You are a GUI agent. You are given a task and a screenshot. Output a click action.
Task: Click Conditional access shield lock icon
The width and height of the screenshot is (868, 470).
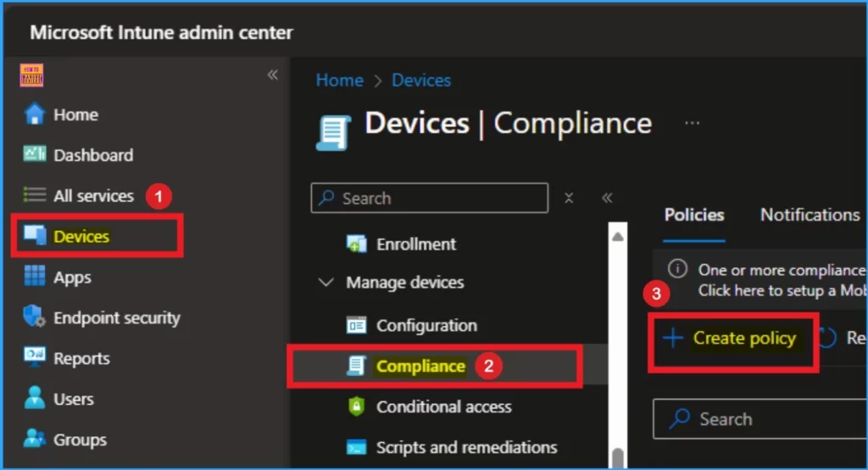tap(357, 406)
